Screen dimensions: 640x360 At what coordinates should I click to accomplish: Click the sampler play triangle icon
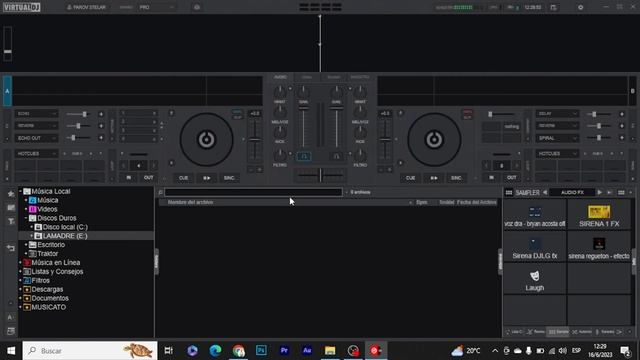click(600, 192)
